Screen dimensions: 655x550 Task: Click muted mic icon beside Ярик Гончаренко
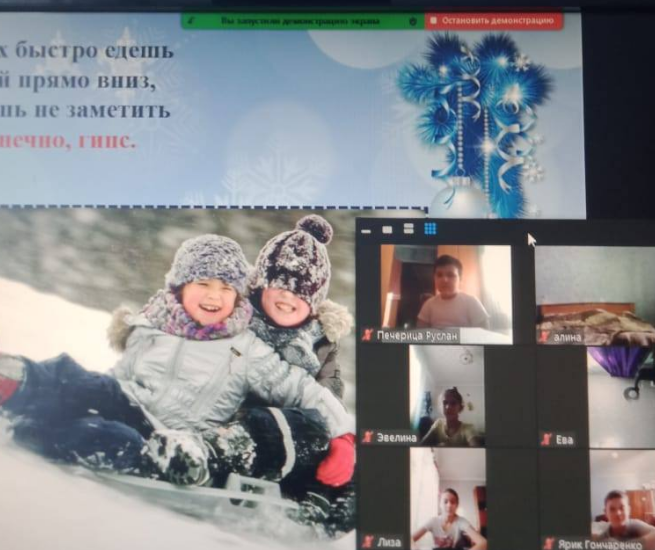pyautogui.click(x=546, y=541)
